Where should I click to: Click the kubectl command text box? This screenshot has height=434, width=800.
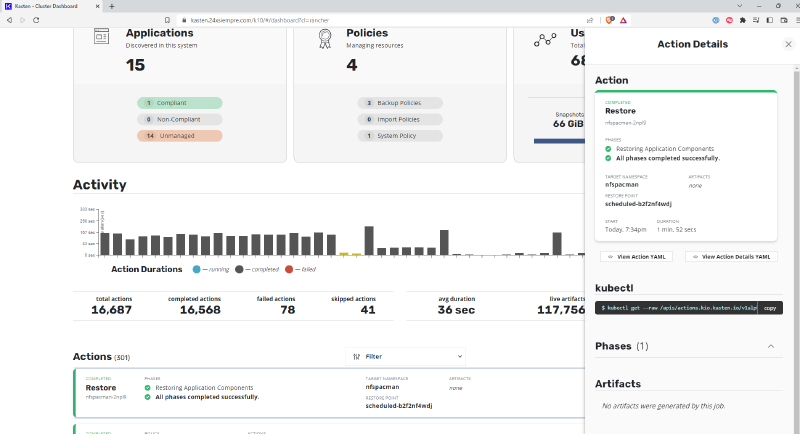coord(677,308)
